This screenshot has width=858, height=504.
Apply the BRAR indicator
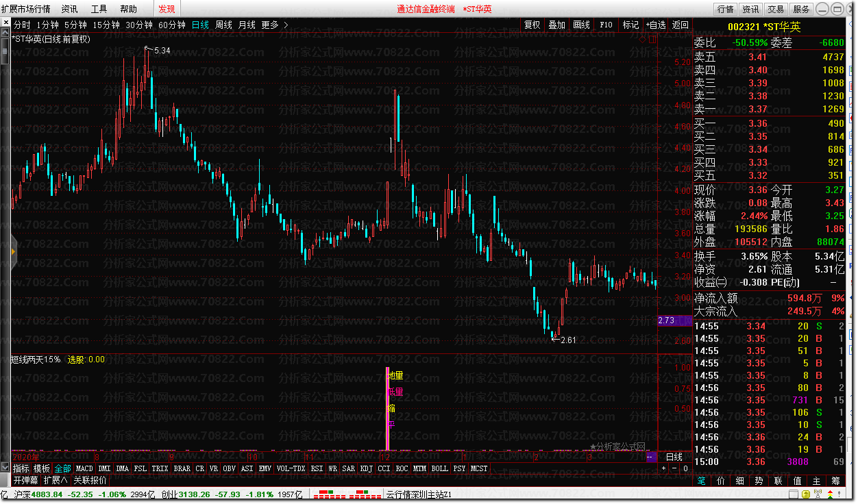(182, 468)
